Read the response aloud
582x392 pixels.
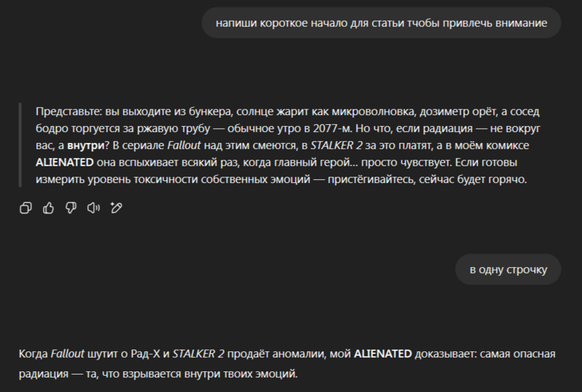[94, 208]
